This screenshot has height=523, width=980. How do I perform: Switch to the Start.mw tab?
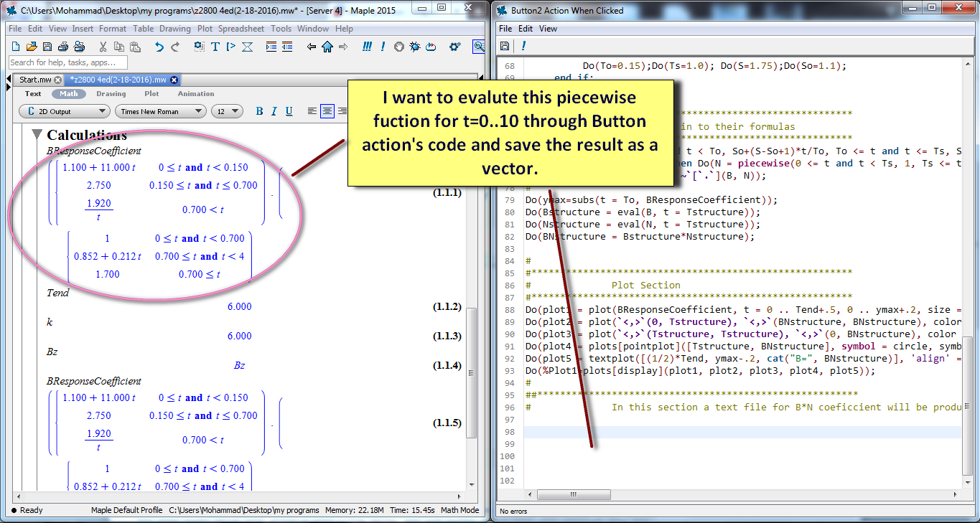pos(35,80)
